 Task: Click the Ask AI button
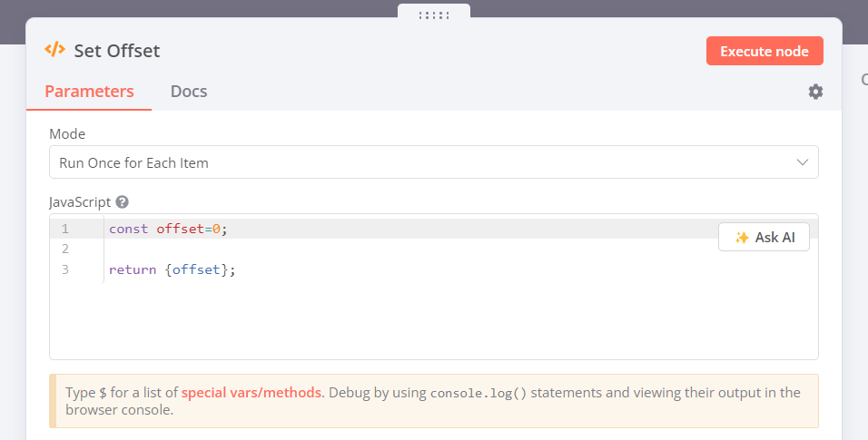[x=764, y=238]
